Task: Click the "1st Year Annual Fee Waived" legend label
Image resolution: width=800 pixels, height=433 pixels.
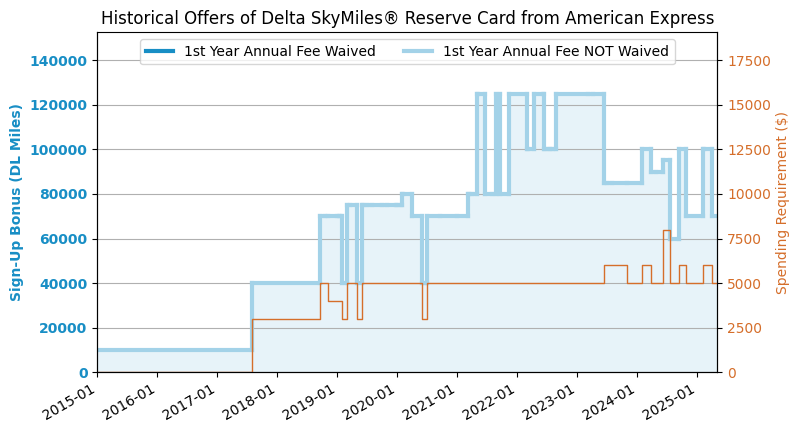Action: pyautogui.click(x=279, y=51)
